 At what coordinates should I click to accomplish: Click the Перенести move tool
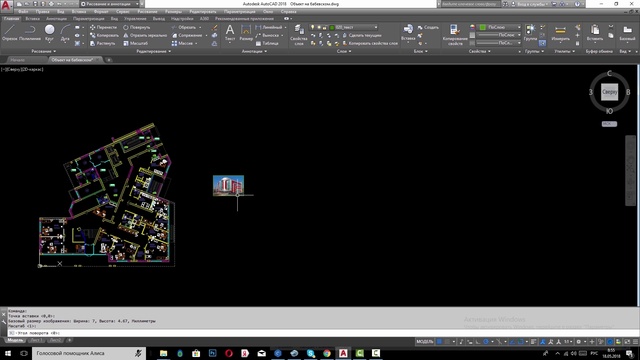(x=103, y=27)
